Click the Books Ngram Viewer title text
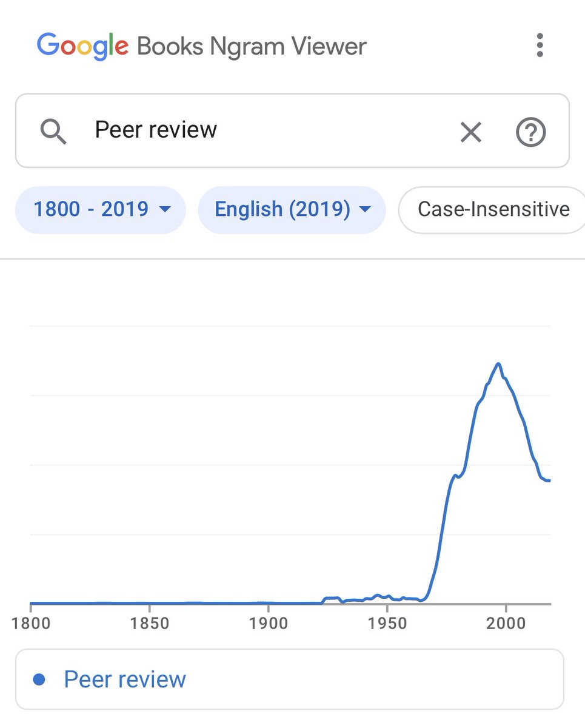Image resolution: width=585 pixels, height=728 pixels. (252, 46)
